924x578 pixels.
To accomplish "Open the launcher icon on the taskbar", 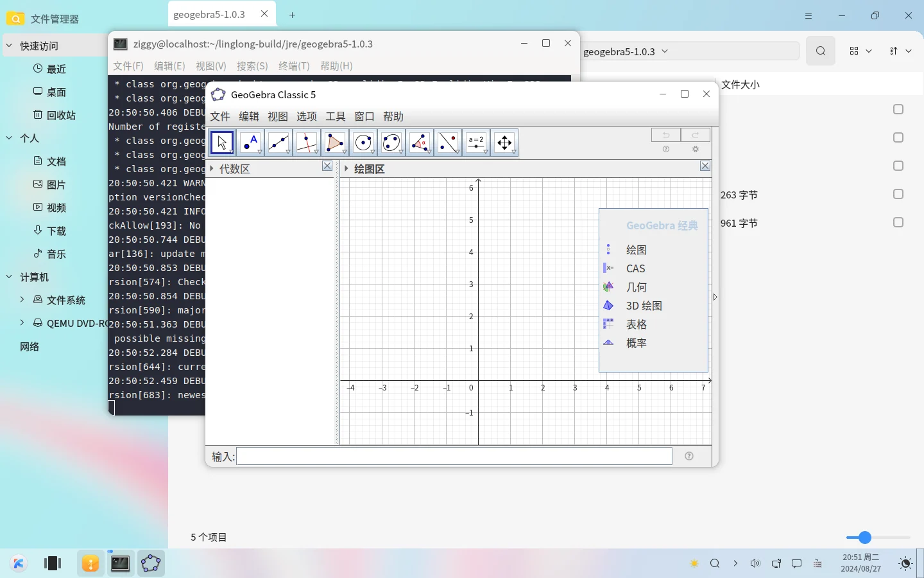I will [19, 564].
